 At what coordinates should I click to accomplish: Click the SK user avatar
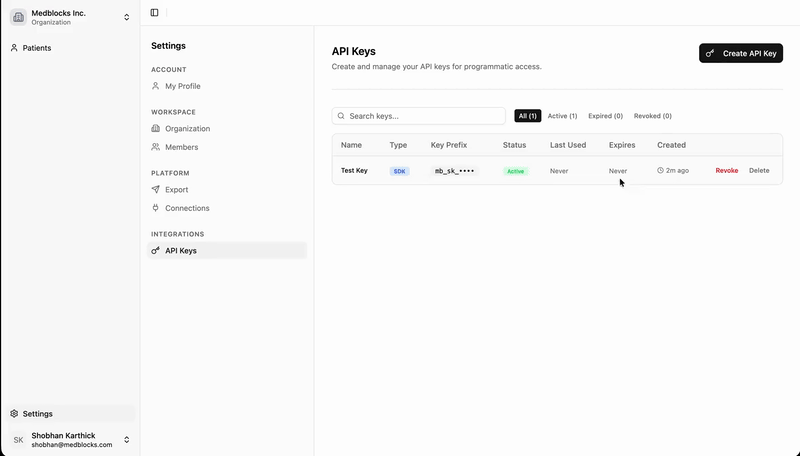pyautogui.click(x=18, y=440)
